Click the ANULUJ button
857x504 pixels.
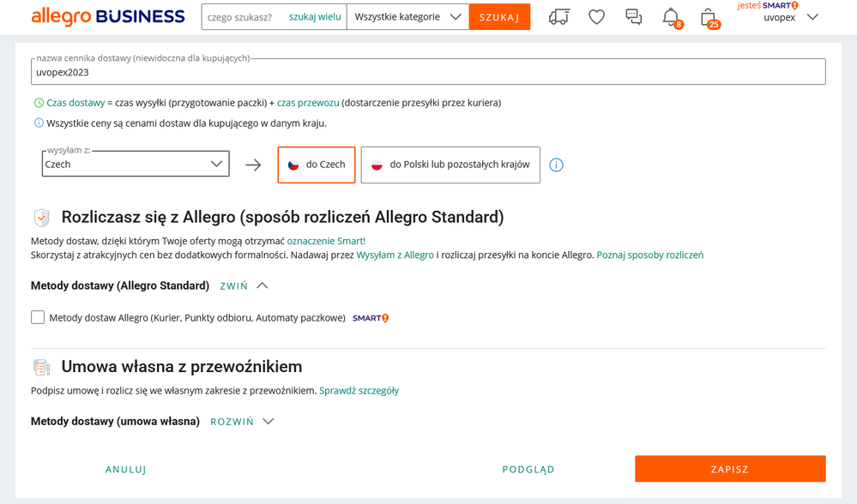point(126,469)
